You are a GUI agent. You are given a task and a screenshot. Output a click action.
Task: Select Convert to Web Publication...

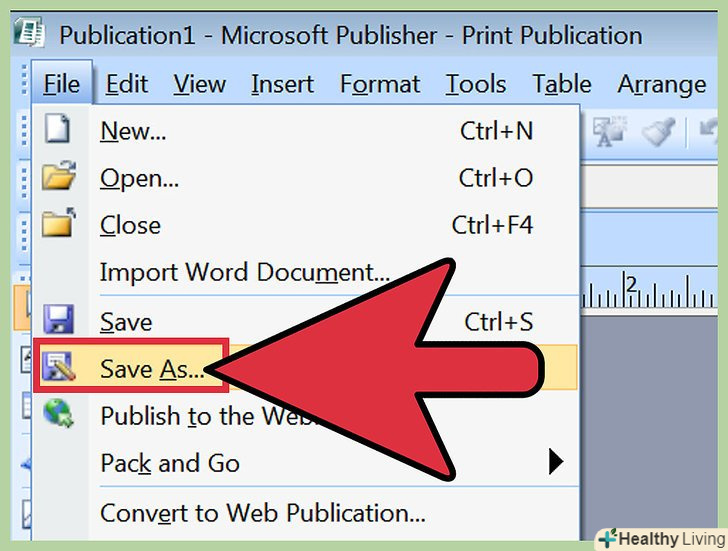(x=306, y=513)
